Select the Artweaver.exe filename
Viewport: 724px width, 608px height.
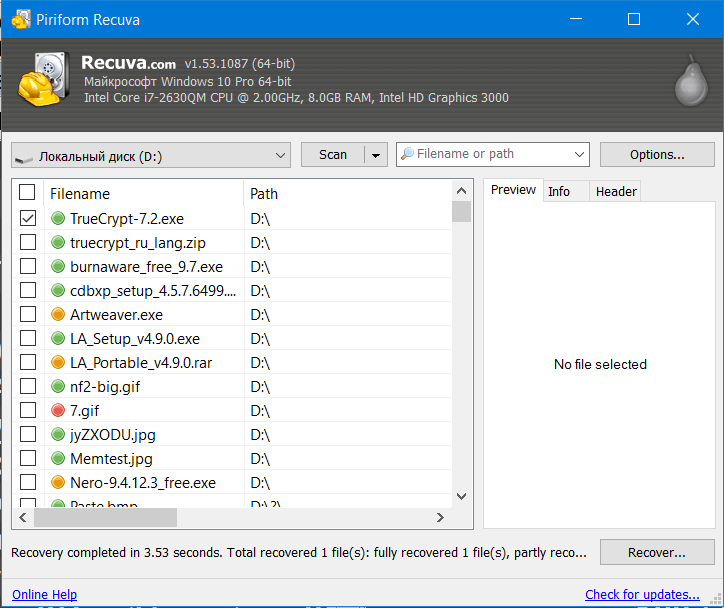point(116,314)
